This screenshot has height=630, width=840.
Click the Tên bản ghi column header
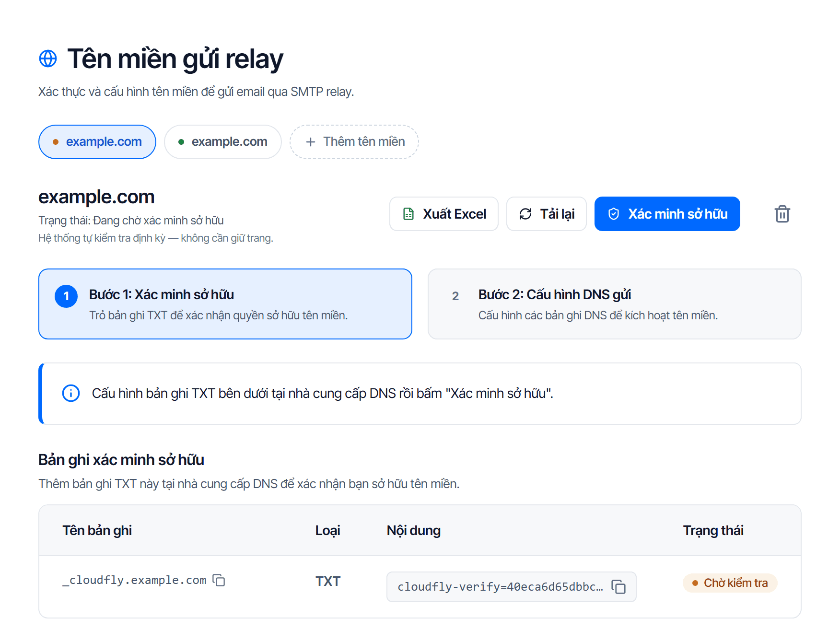pyautogui.click(x=97, y=530)
